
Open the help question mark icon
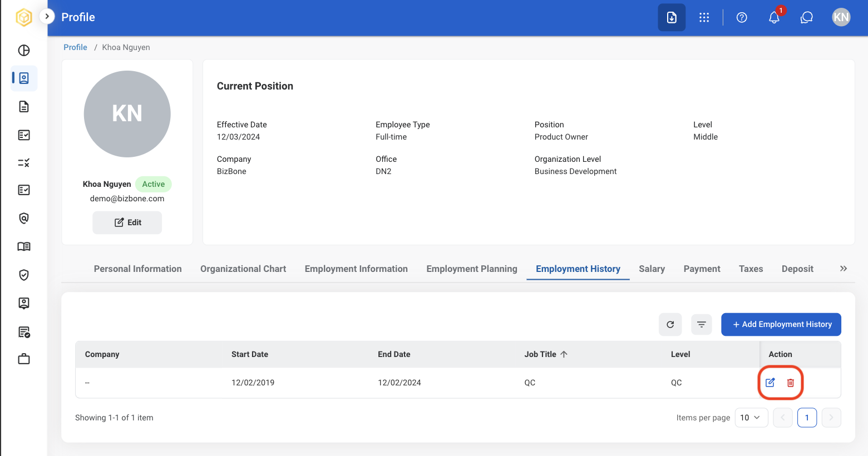pyautogui.click(x=742, y=18)
